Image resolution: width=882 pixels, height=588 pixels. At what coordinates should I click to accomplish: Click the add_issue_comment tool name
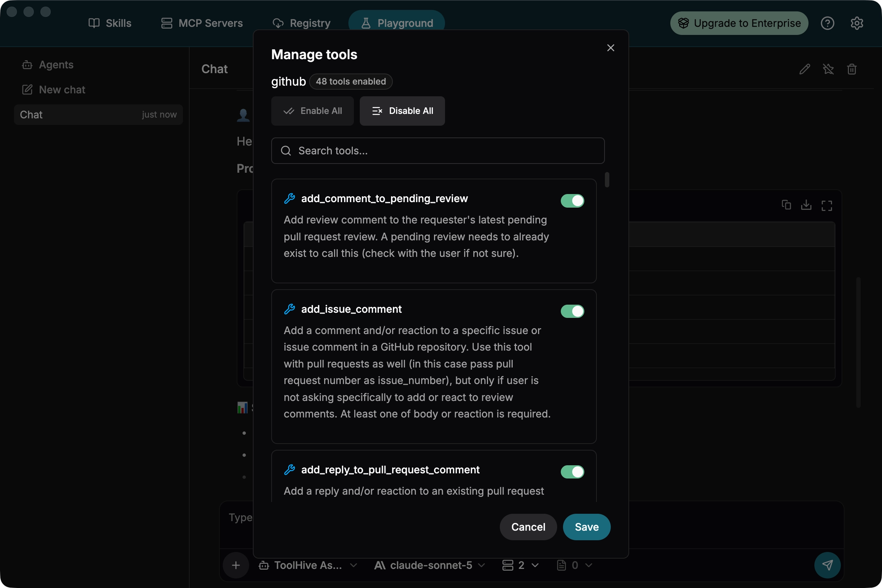pyautogui.click(x=351, y=309)
